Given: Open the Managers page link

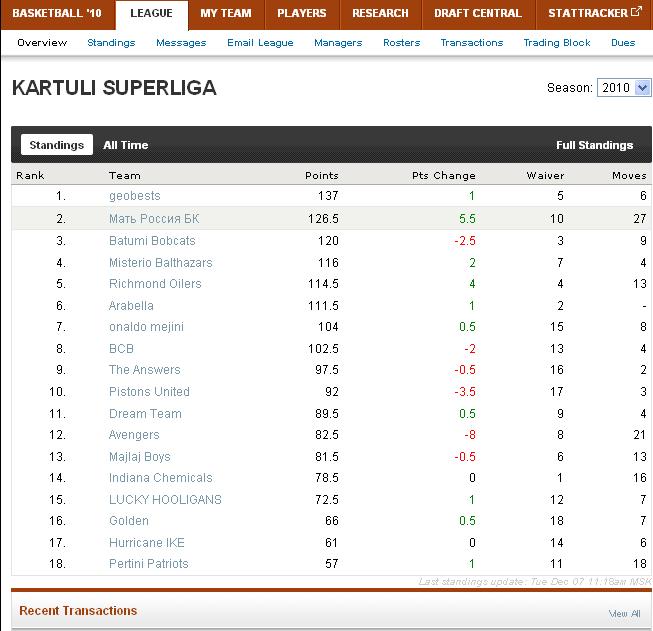Looking at the screenshot, I should point(338,43).
